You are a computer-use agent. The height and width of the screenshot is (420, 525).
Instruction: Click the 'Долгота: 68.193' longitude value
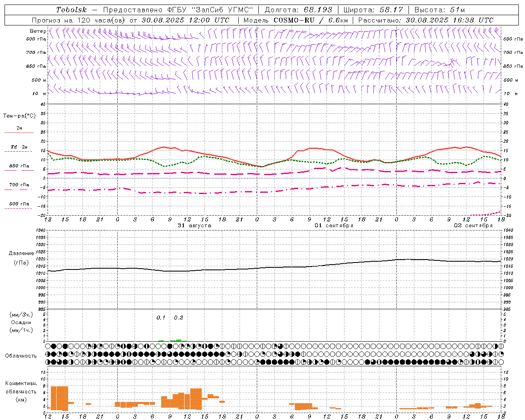298,10
